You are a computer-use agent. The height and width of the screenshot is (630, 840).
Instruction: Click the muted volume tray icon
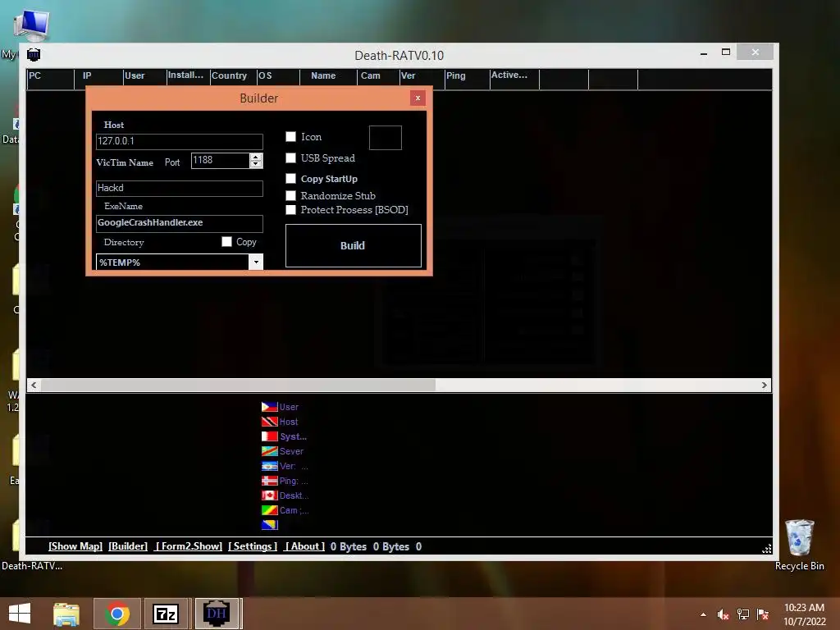(724, 614)
